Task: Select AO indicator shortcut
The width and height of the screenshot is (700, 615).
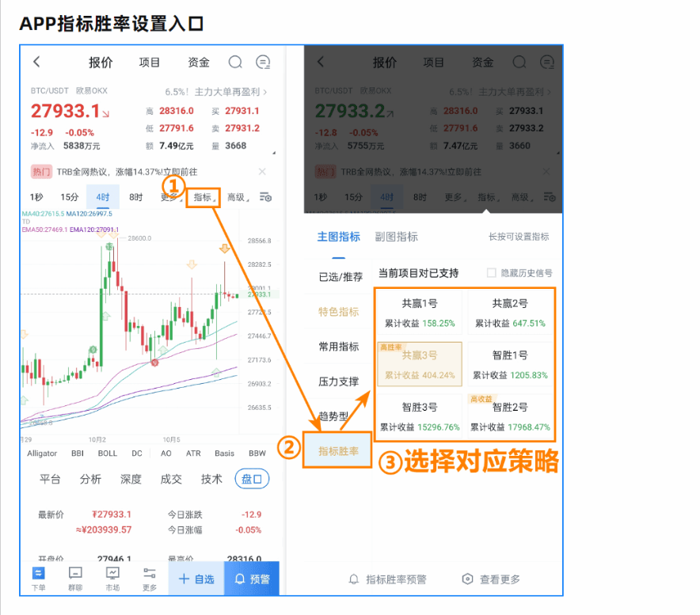Action: 166,453
